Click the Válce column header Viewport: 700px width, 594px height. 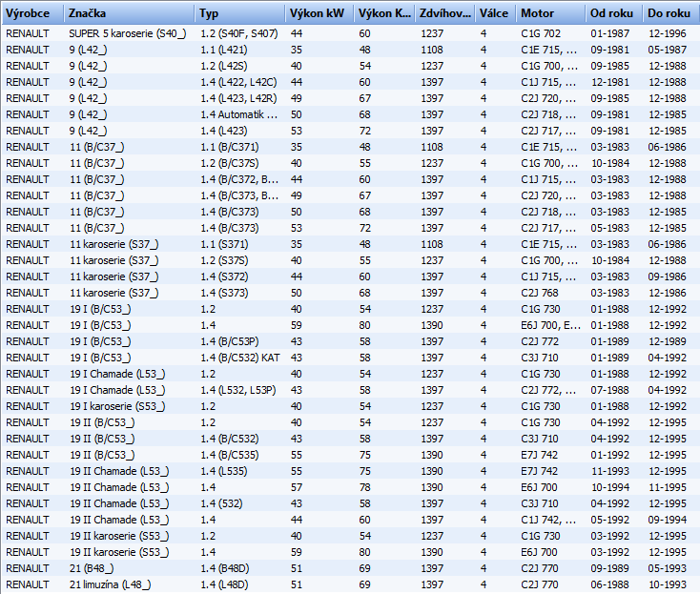495,13
